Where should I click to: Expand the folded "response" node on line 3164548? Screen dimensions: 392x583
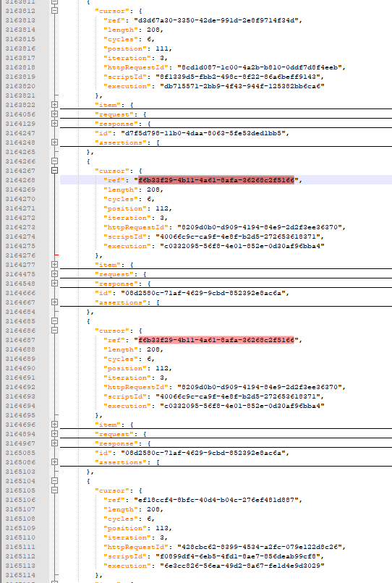(55, 284)
